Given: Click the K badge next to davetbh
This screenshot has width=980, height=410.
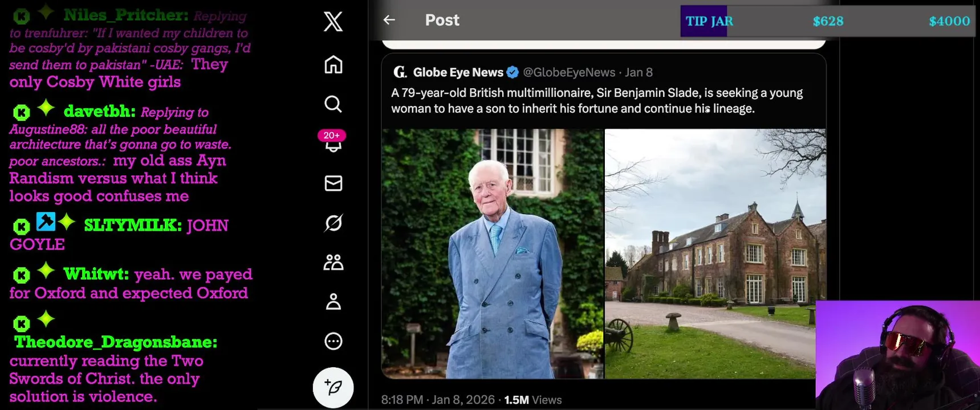Looking at the screenshot, I should click(21, 112).
